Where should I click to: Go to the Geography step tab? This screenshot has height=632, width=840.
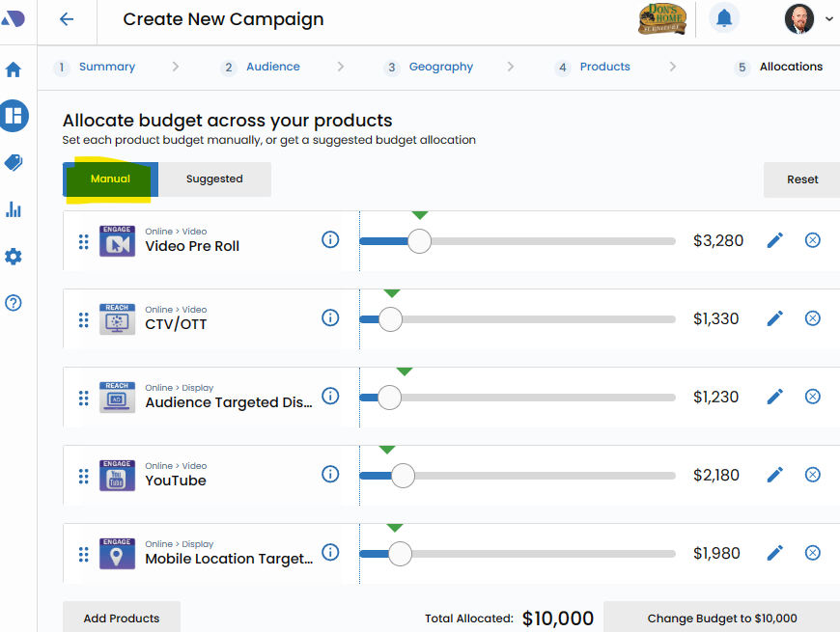(x=440, y=68)
